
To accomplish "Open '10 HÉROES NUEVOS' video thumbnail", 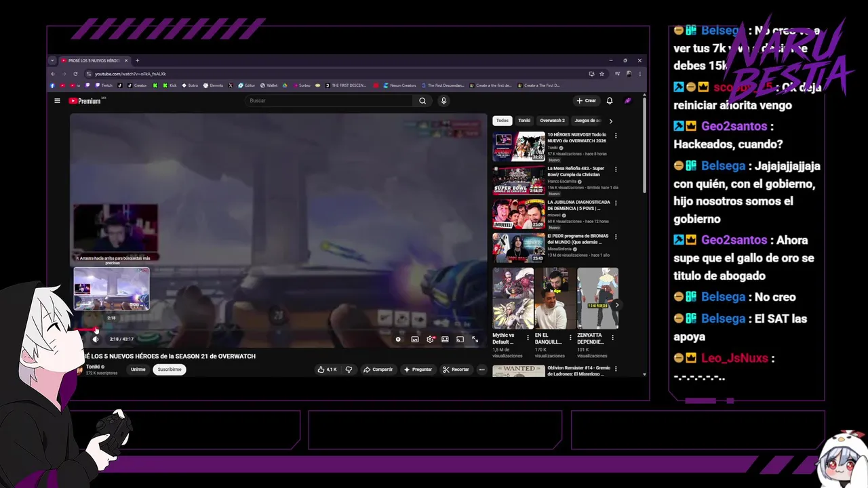I will pos(519,146).
